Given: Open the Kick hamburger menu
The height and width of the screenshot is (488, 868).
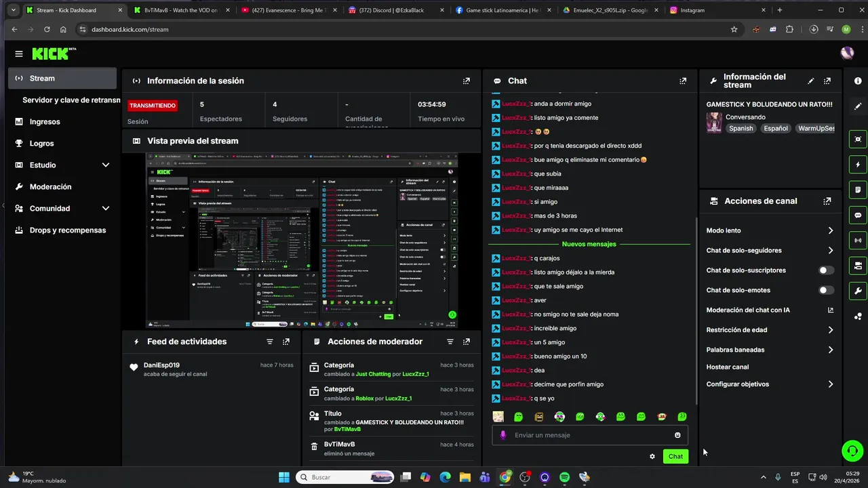Looking at the screenshot, I should (19, 54).
